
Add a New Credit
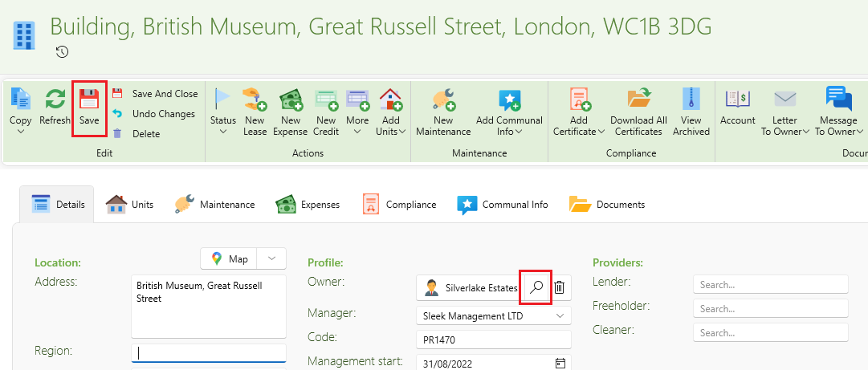pos(325,112)
